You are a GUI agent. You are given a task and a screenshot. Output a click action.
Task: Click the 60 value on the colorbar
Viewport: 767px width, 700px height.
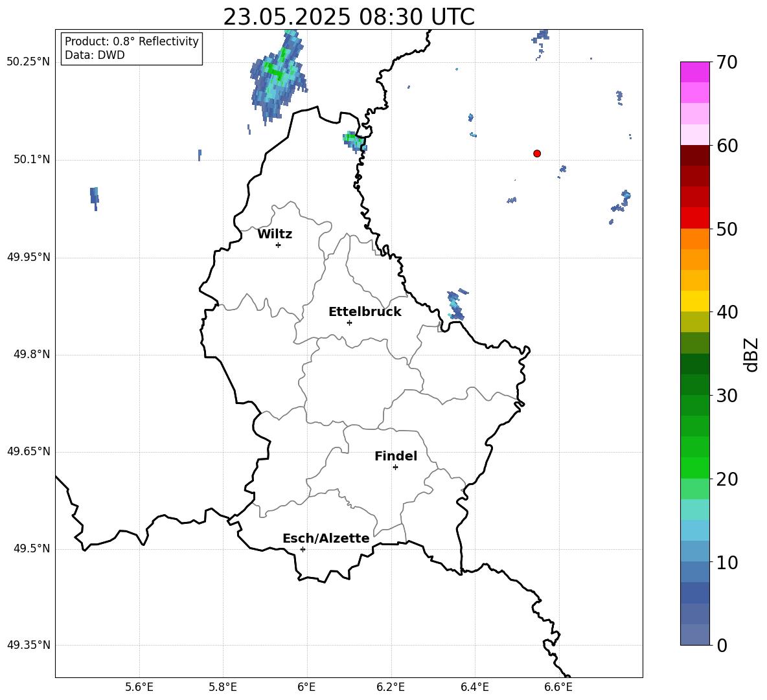(x=727, y=146)
